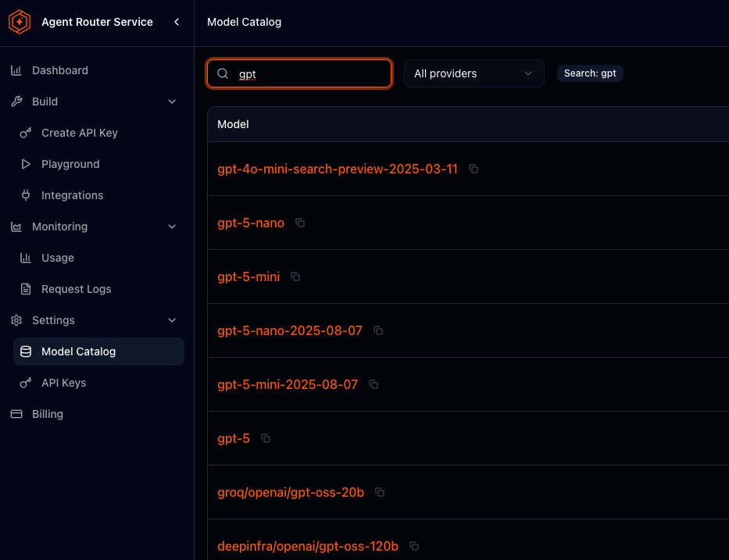Viewport: 729px width, 560px height.
Task: Click copy icon next to gpt-5
Action: [x=266, y=439]
